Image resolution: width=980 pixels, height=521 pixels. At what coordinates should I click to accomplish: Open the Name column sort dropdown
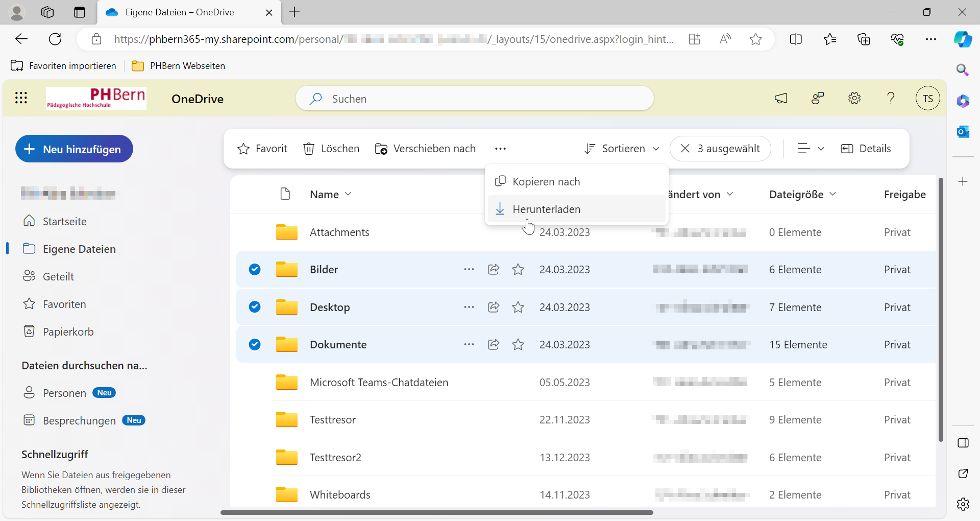(331, 195)
